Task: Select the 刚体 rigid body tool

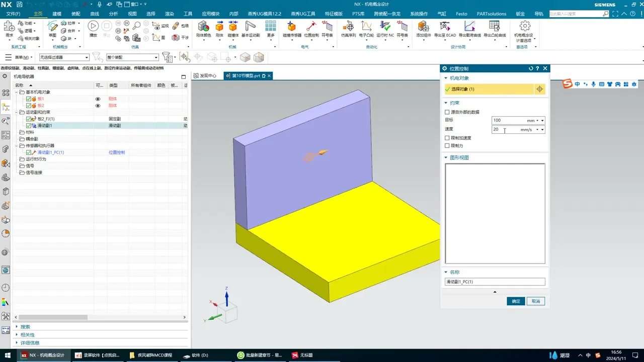Action: tap(219, 27)
